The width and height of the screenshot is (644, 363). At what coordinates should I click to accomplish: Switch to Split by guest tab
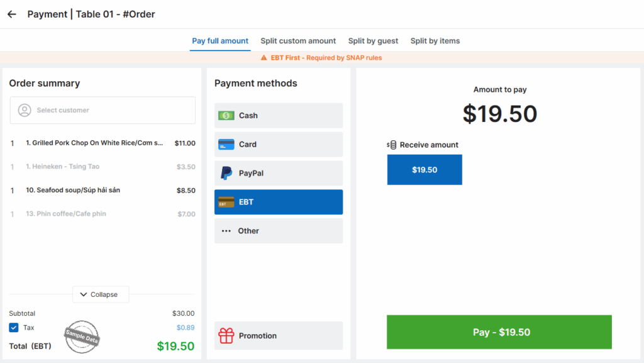(373, 41)
